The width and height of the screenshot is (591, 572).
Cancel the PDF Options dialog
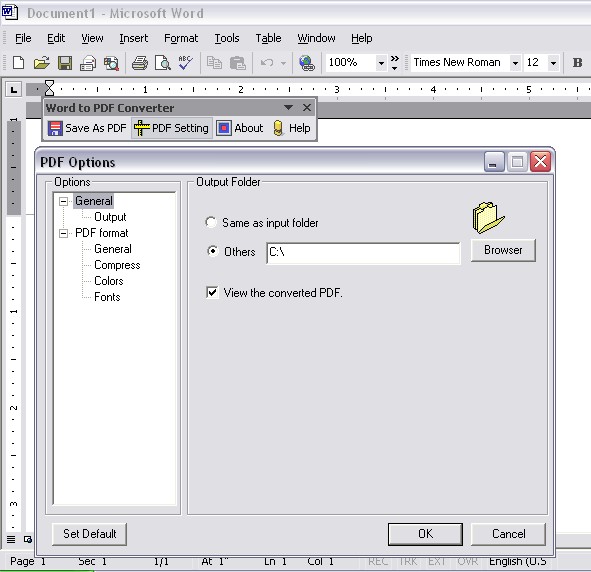pos(508,534)
